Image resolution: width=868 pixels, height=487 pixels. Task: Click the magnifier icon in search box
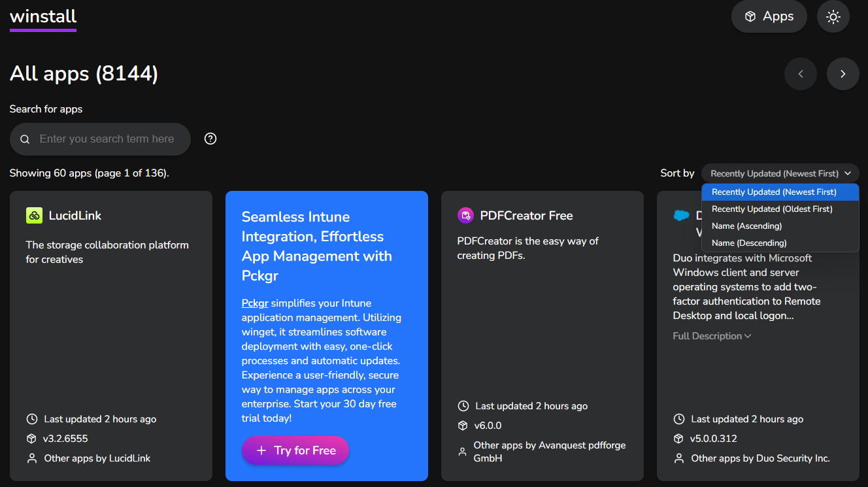[25, 139]
